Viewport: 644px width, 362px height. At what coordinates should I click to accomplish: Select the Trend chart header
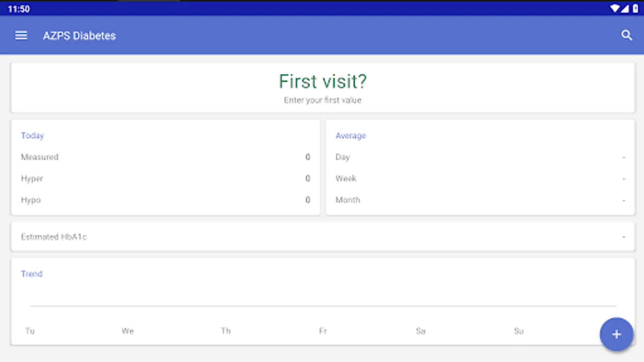tap(32, 274)
